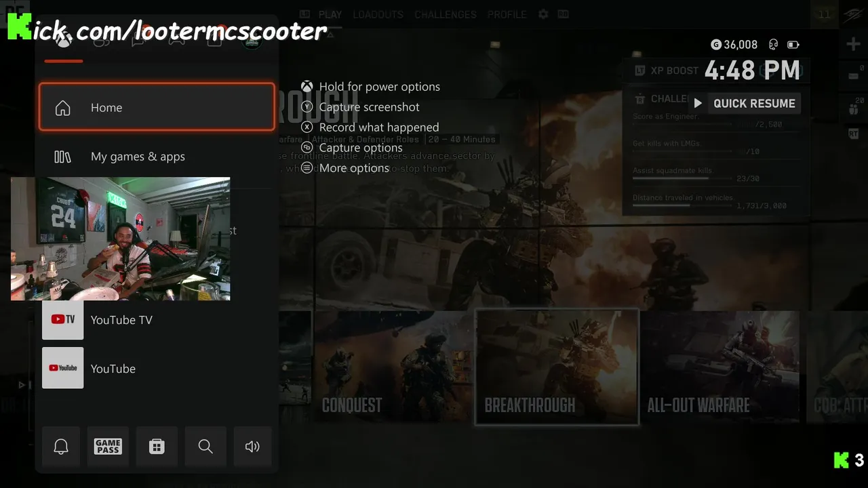Click 'Distance traveled in vehicles' challenge text
The image size is (868, 488).
click(683, 198)
